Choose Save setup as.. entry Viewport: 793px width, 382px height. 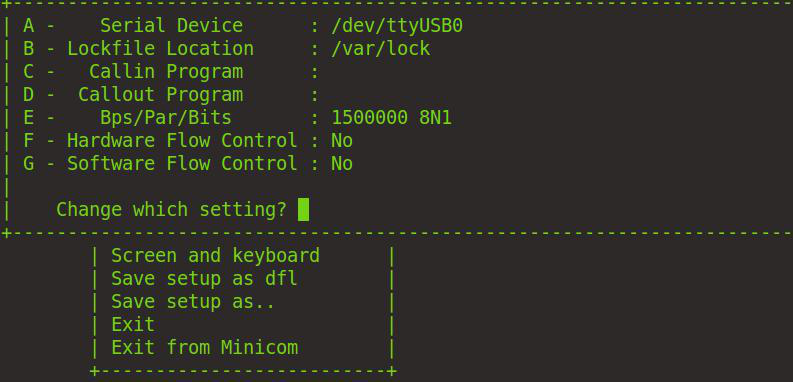pyautogui.click(x=193, y=301)
